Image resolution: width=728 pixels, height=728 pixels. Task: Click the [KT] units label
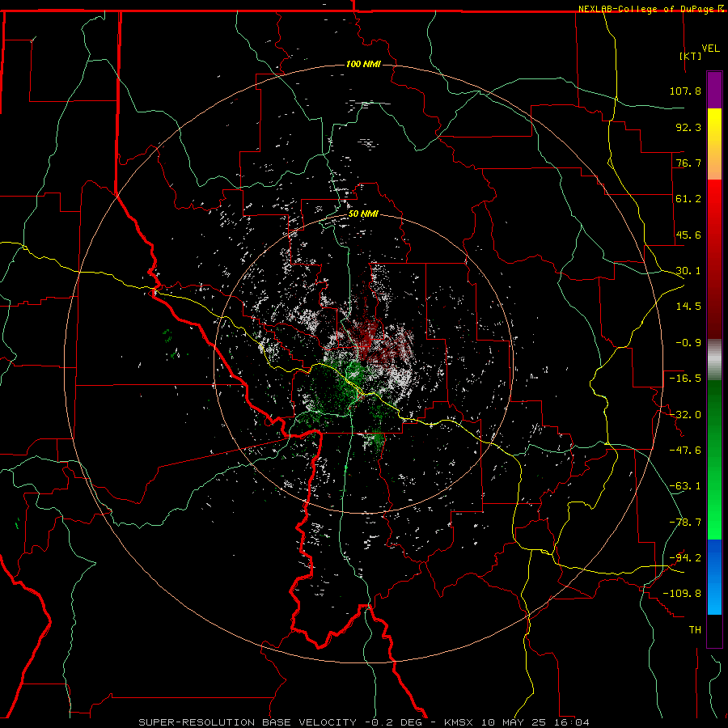click(691, 56)
